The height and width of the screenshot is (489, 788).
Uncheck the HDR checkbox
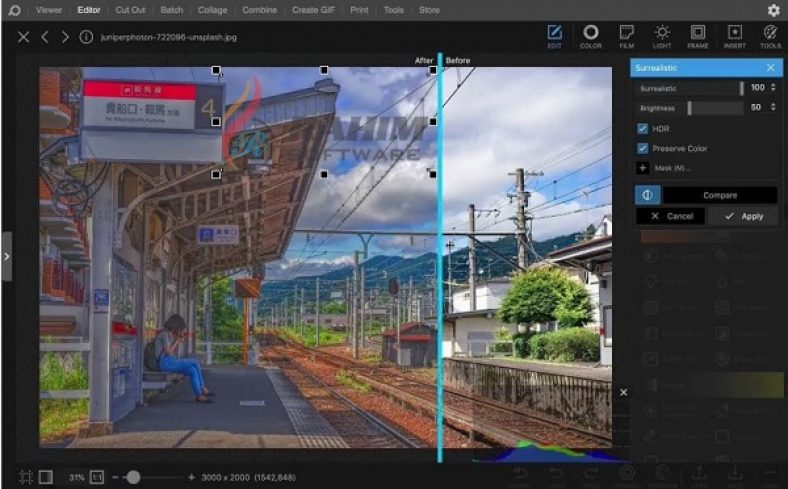coord(643,129)
